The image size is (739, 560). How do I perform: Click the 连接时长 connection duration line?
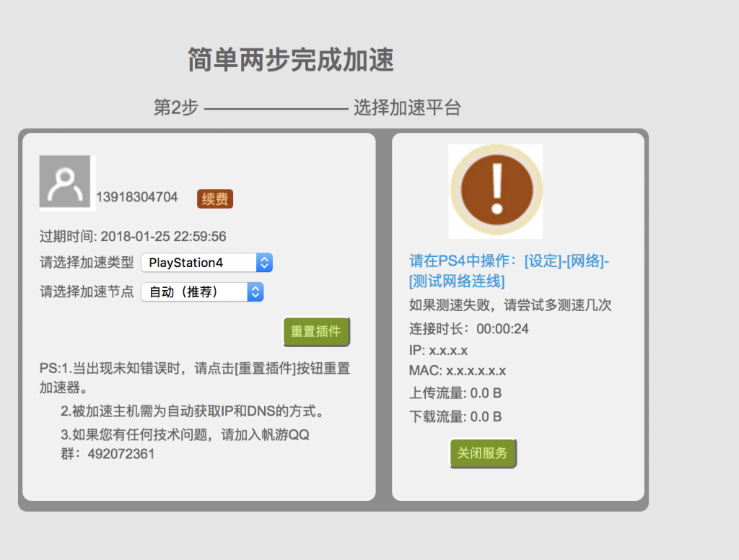click(468, 329)
